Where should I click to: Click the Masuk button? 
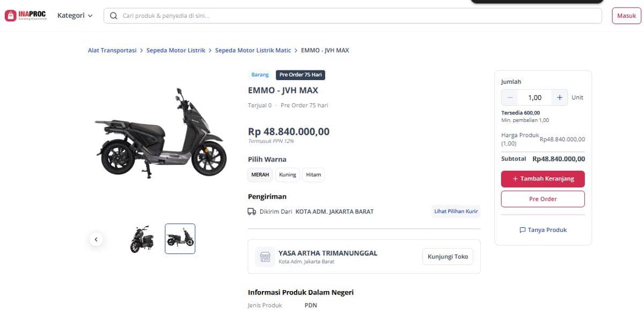626,16
